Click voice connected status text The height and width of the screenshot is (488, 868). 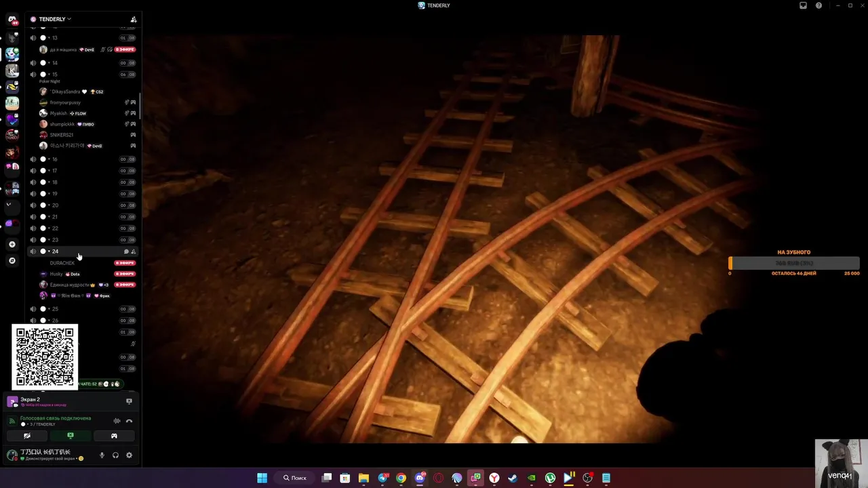point(56,418)
